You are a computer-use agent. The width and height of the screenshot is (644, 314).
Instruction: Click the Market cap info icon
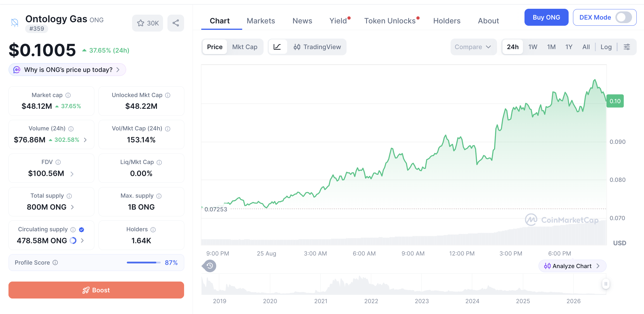(68, 95)
